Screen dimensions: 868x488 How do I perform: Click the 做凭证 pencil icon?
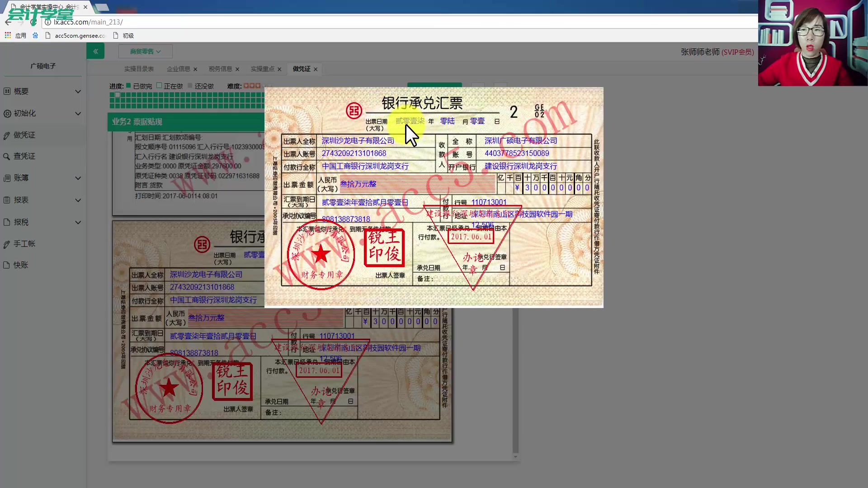(7, 135)
